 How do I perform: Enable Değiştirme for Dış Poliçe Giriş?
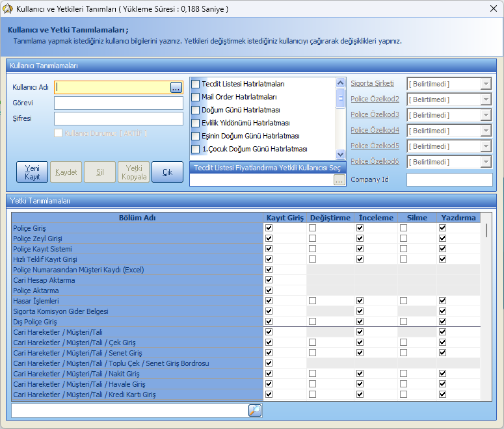point(312,321)
